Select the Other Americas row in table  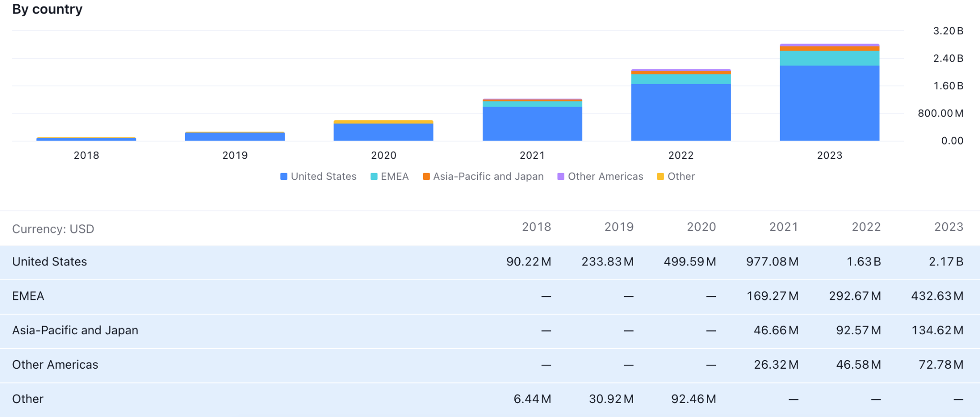(x=55, y=365)
